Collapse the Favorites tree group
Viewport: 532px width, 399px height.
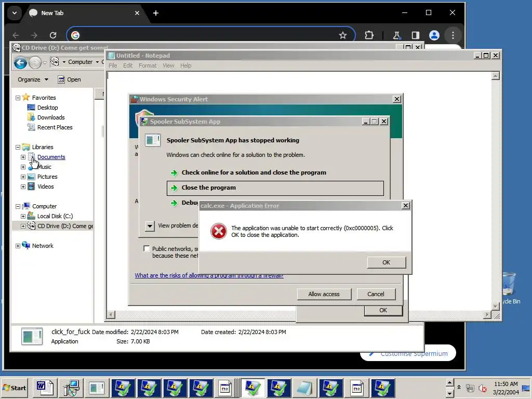coord(18,98)
